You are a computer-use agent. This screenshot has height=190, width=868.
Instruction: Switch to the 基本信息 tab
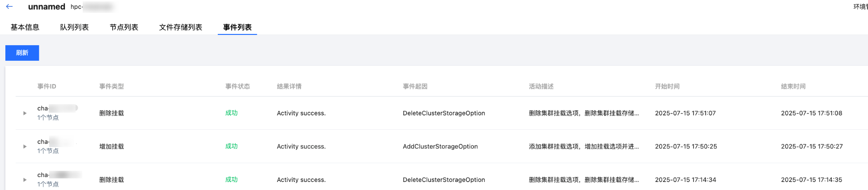25,27
